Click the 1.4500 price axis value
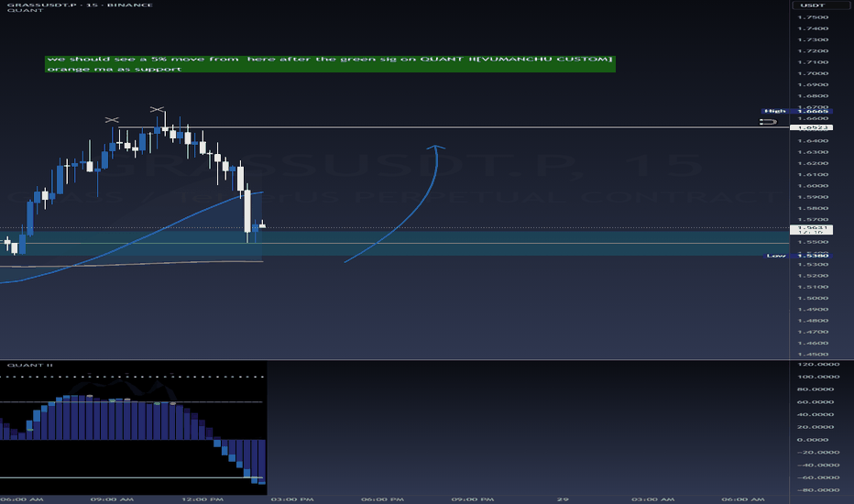Image resolution: width=854 pixels, height=504 pixels. click(813, 354)
